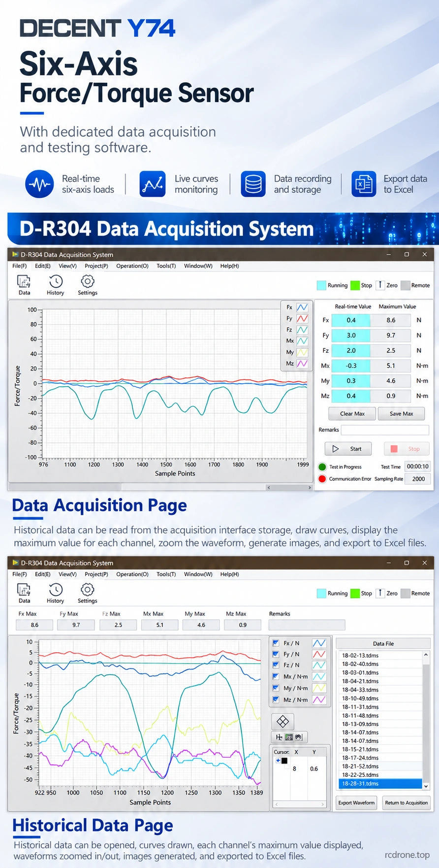Click the Live curves monitoring chart icon
The image size is (439, 868).
click(153, 184)
